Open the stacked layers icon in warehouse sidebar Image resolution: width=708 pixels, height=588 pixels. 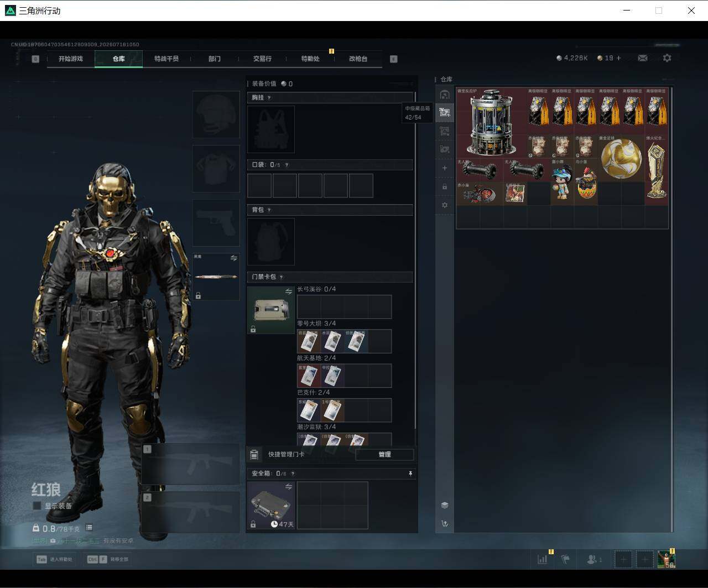click(445, 505)
